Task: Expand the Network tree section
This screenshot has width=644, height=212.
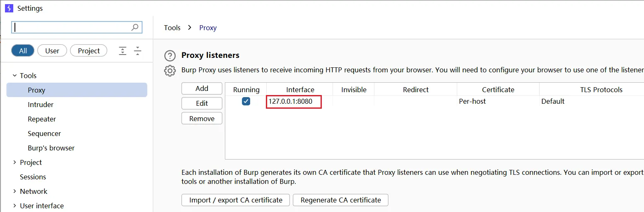Action: click(14, 191)
